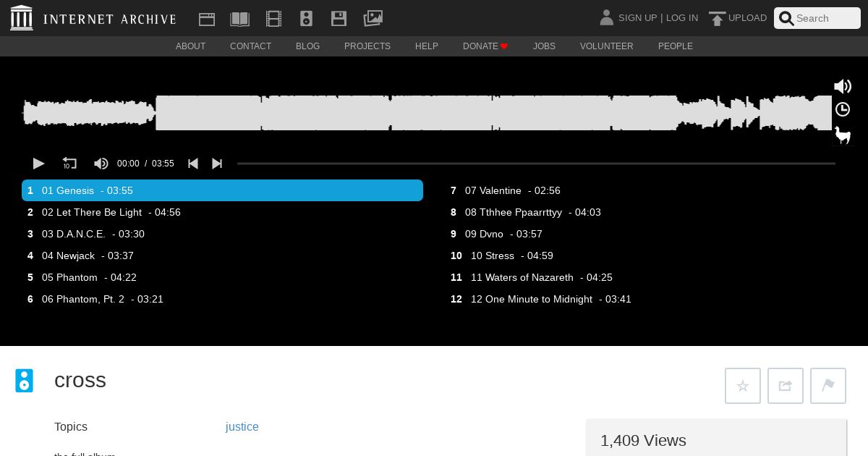Open the VOLUNTEER menu item

607,46
